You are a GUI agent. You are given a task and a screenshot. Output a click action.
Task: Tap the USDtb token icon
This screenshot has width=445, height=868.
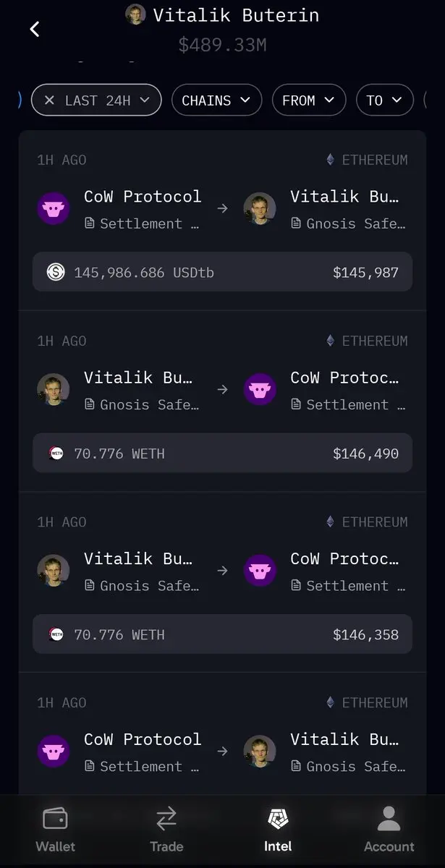(56, 273)
